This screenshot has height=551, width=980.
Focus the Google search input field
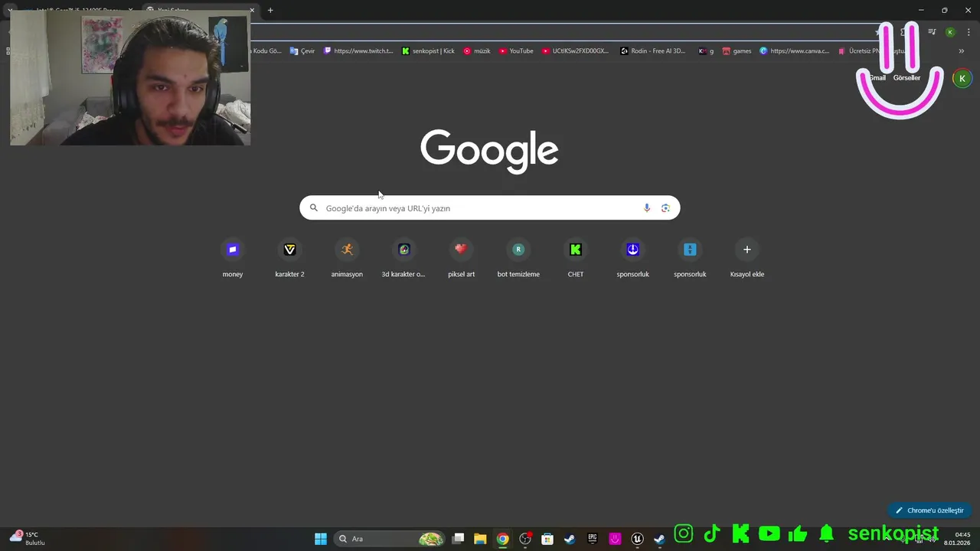(x=490, y=208)
